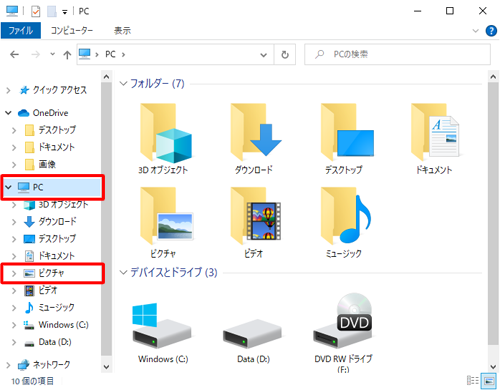Select OneDrive in navigation pane
This screenshot has height=390, width=500.
click(50, 113)
